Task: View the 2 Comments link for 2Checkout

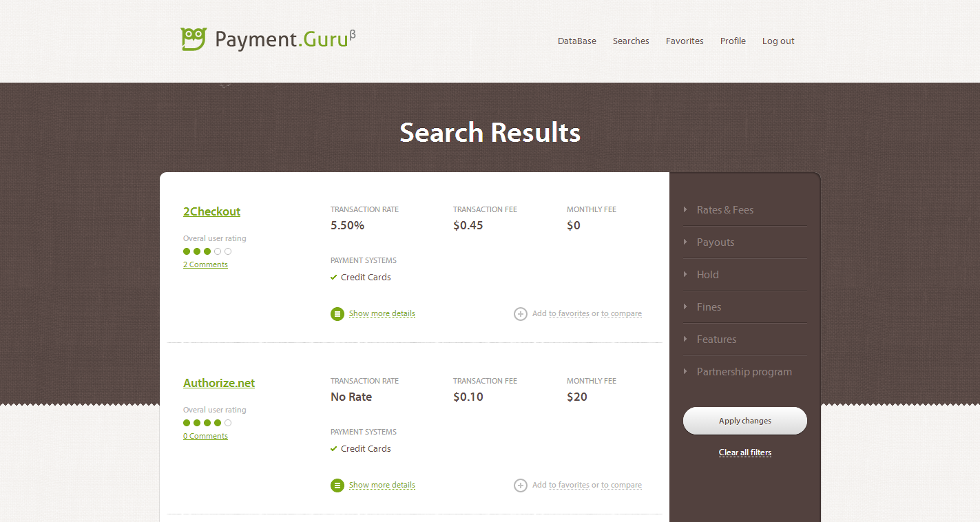Action: point(205,264)
